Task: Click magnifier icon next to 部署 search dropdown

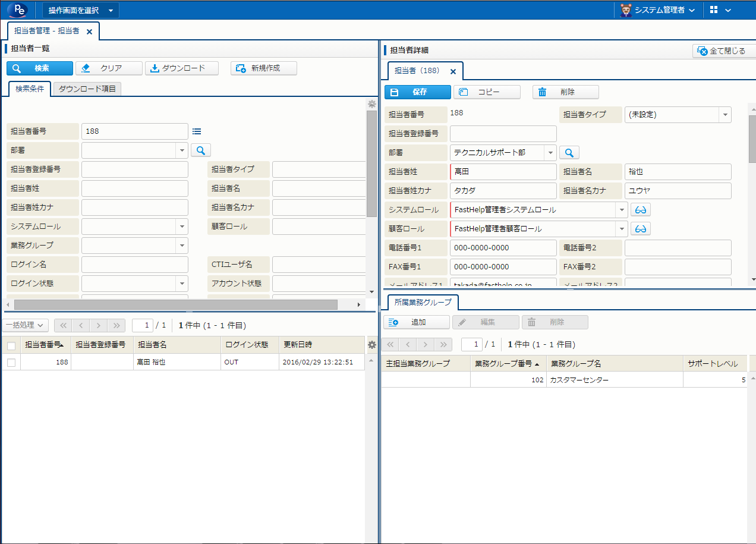Action: click(200, 150)
